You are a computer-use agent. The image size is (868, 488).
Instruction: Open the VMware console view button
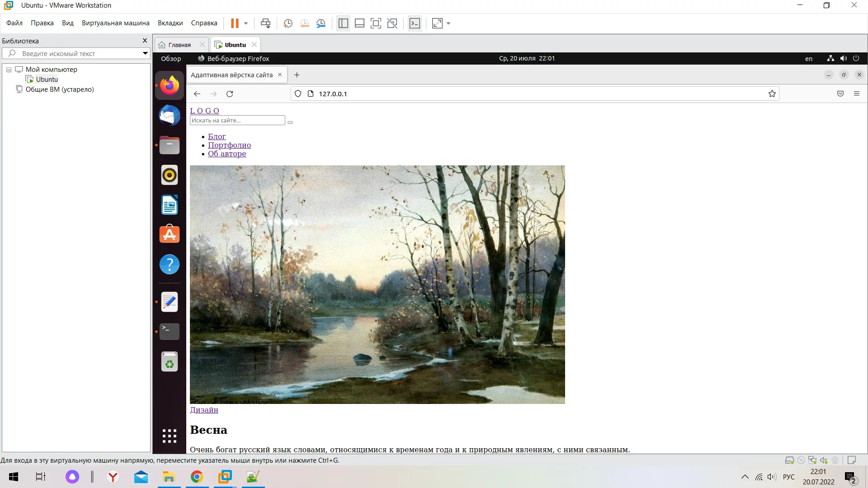coord(415,23)
